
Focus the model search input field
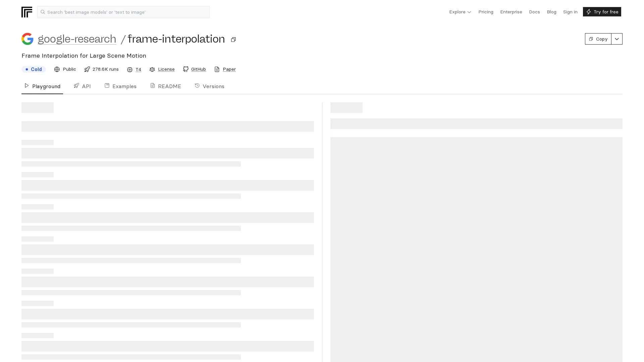[x=127, y=12]
